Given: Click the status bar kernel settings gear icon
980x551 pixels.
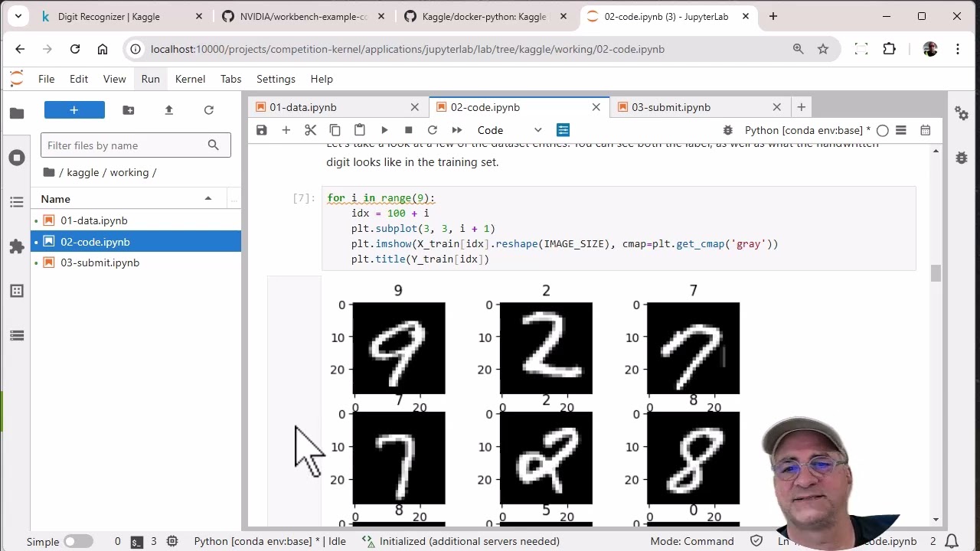Looking at the screenshot, I should pyautogui.click(x=173, y=541).
